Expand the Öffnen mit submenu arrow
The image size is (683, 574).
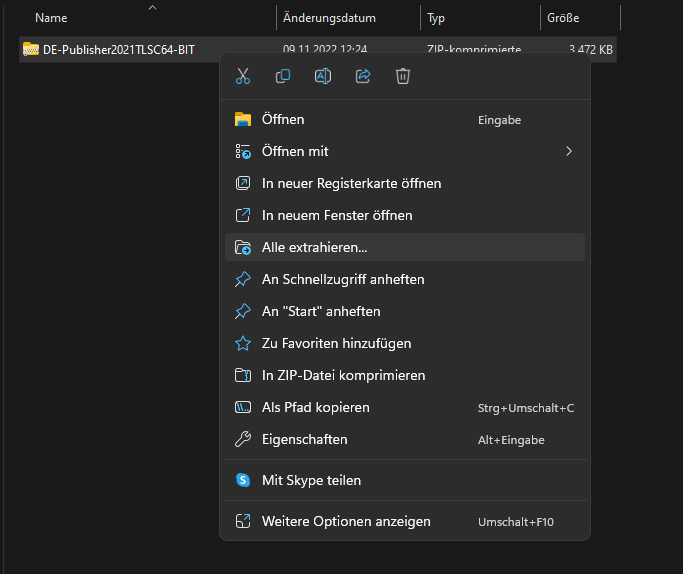[x=569, y=151]
